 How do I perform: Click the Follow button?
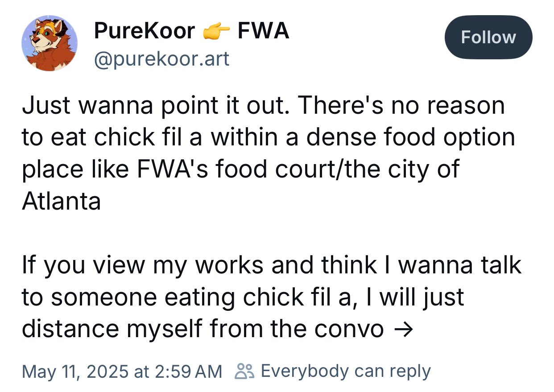(488, 37)
